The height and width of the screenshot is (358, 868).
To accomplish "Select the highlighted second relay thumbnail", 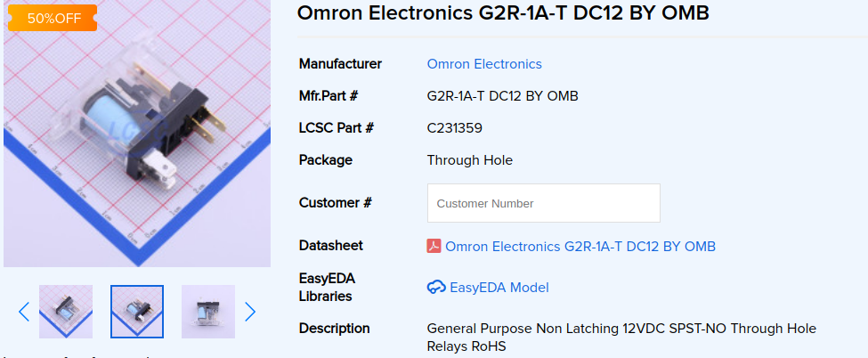I will coord(137,312).
